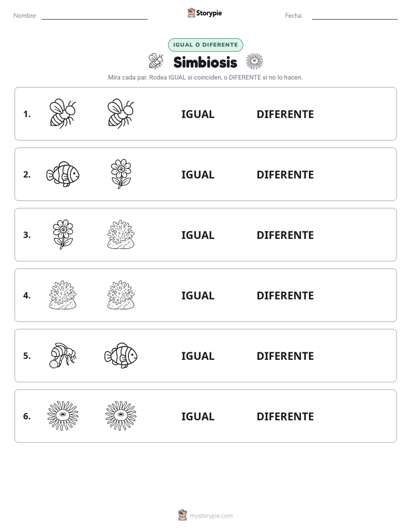
Task: Select DIFERENTE for question 3
Action: 285,235
